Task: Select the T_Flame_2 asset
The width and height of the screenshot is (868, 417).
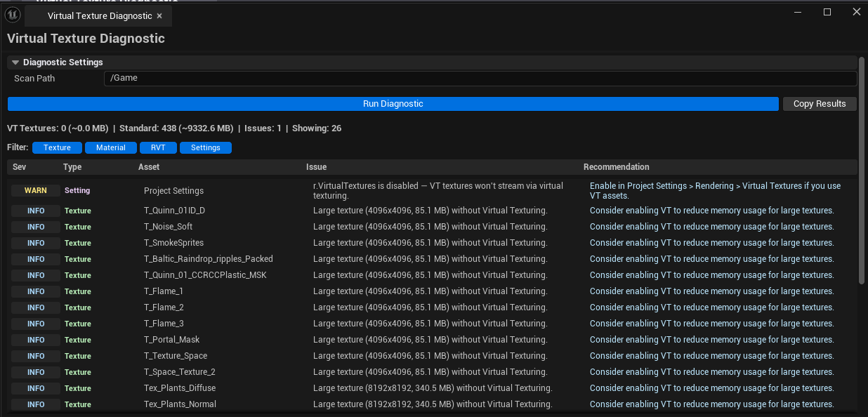Action: click(x=164, y=307)
